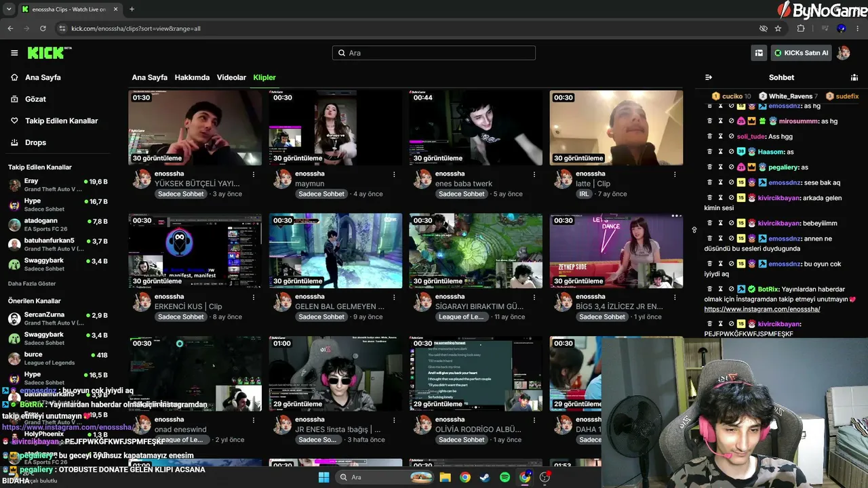
Task: Select the Klipler tab
Action: pos(264,77)
